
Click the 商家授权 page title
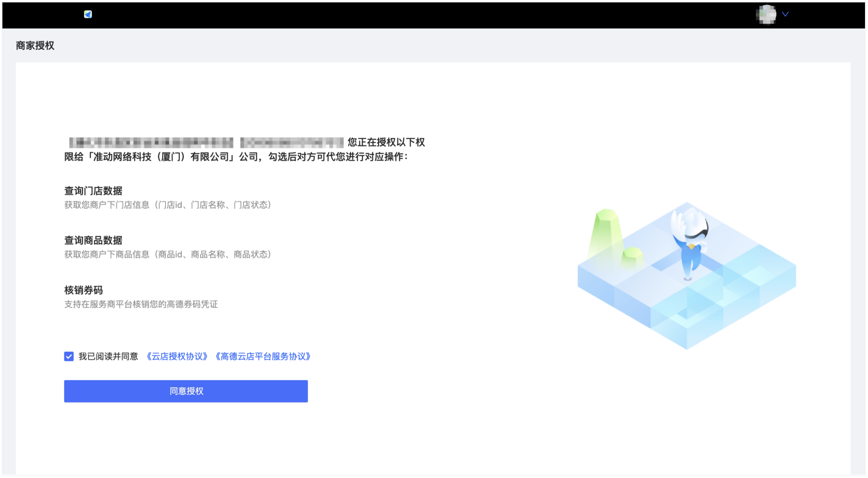pyautogui.click(x=35, y=45)
